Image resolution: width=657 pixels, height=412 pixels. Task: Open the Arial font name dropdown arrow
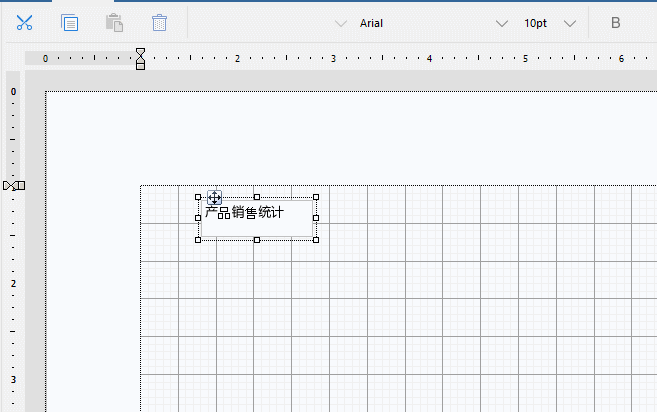point(501,23)
